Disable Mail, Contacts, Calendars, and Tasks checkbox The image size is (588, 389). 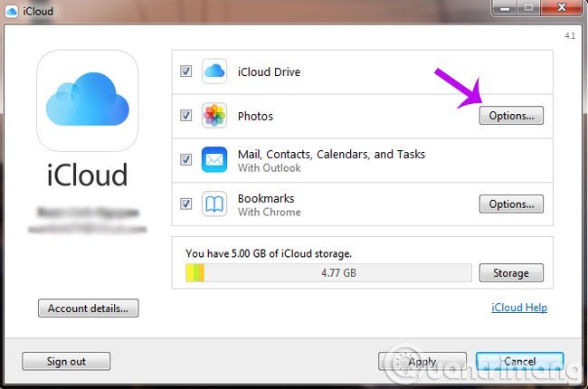click(x=186, y=160)
